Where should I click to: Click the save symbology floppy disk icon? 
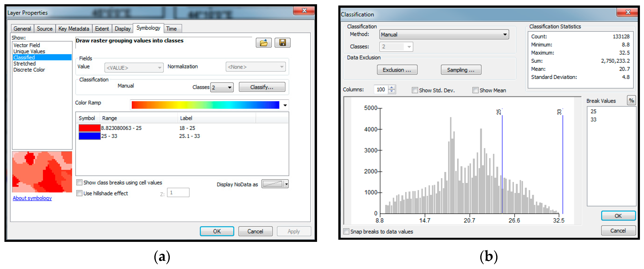click(x=282, y=43)
